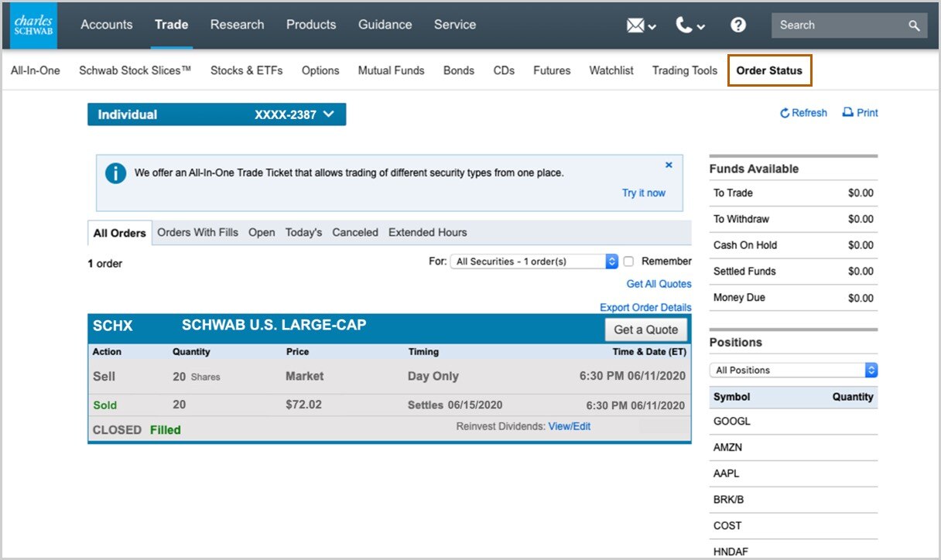Click the Refresh link
The height and width of the screenshot is (560, 941).
point(804,113)
